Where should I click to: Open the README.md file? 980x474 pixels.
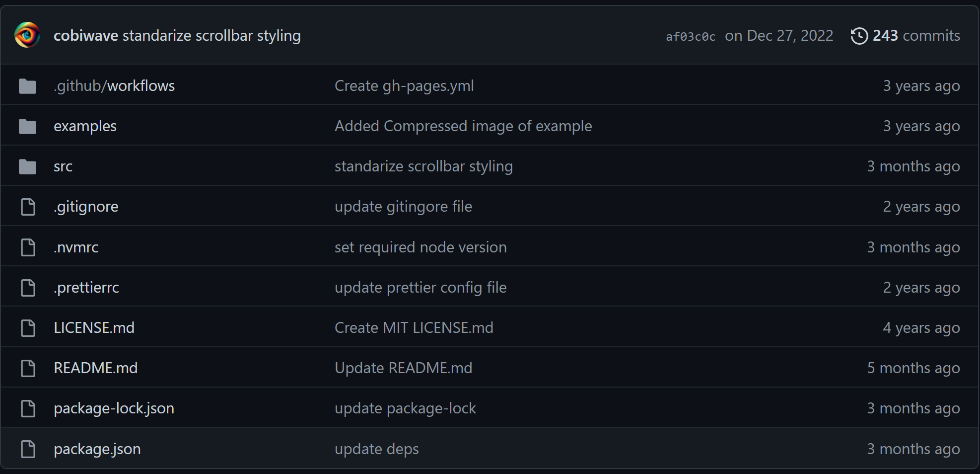click(x=96, y=368)
